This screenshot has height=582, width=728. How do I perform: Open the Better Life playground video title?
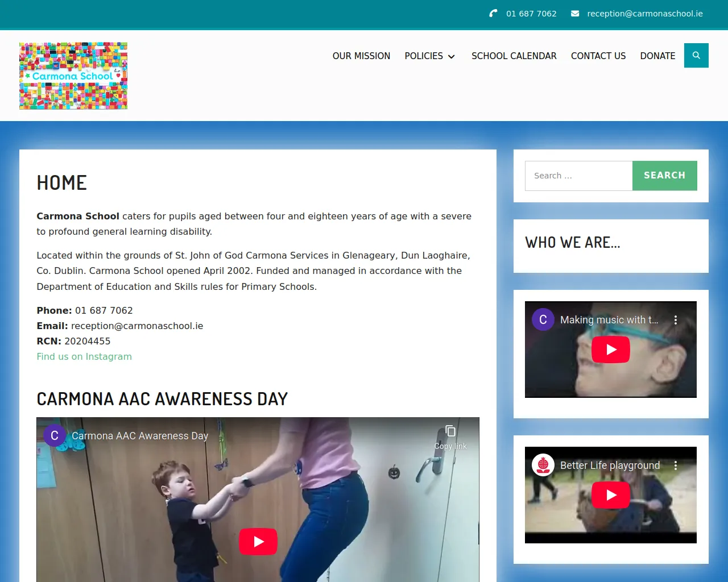pos(610,465)
